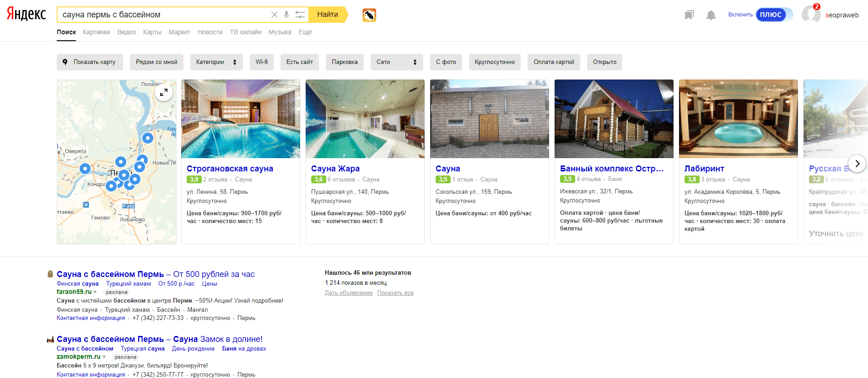Click the browser extension icon beside Найти

point(369,15)
